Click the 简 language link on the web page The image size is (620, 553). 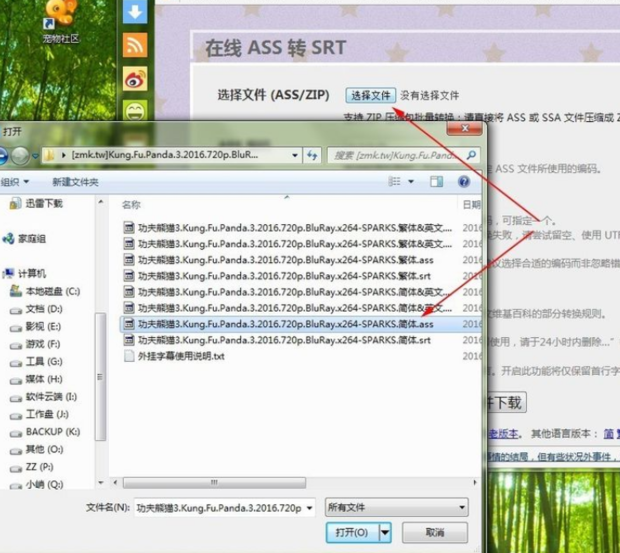[x=608, y=434]
